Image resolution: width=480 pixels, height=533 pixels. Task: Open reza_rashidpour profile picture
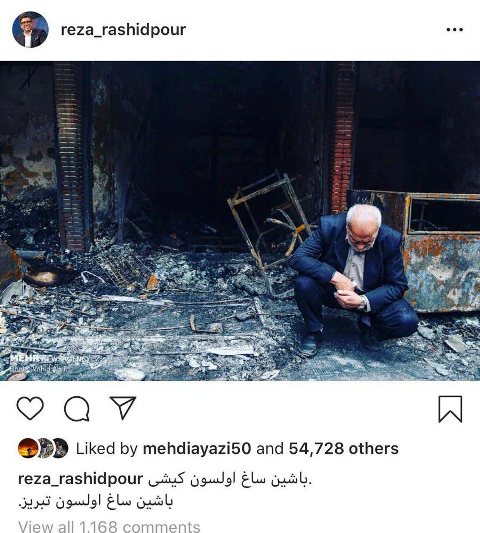(x=30, y=30)
